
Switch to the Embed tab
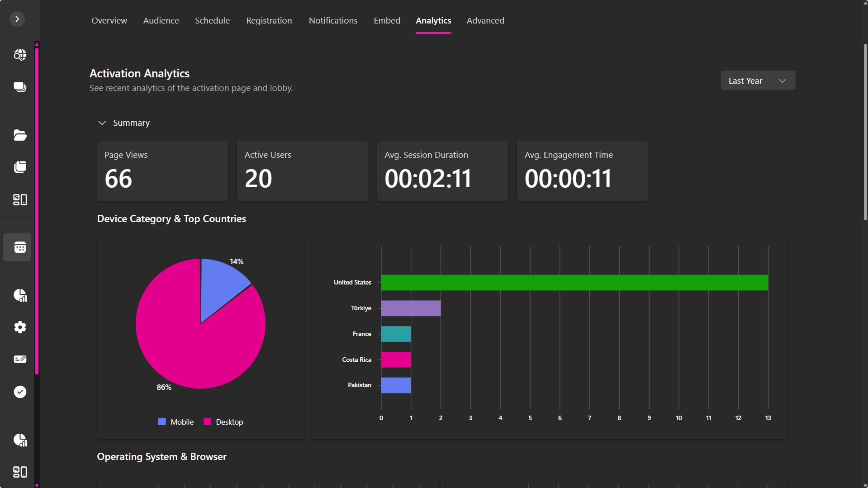pos(387,21)
